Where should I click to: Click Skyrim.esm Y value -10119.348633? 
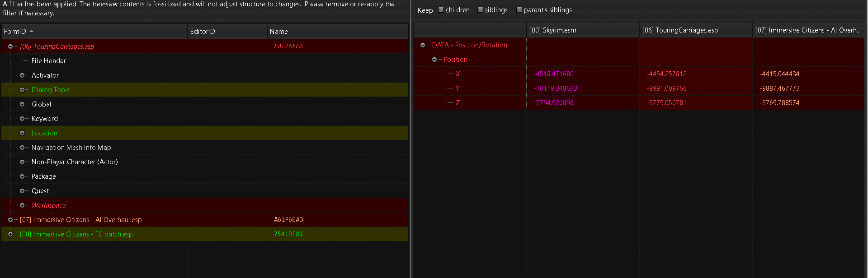click(x=555, y=88)
